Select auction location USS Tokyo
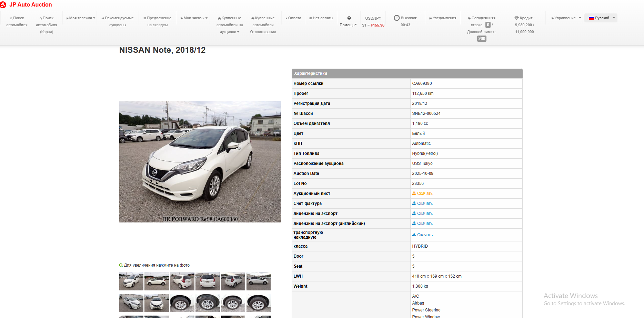Image resolution: width=644 pixels, height=318 pixels. 422,163
